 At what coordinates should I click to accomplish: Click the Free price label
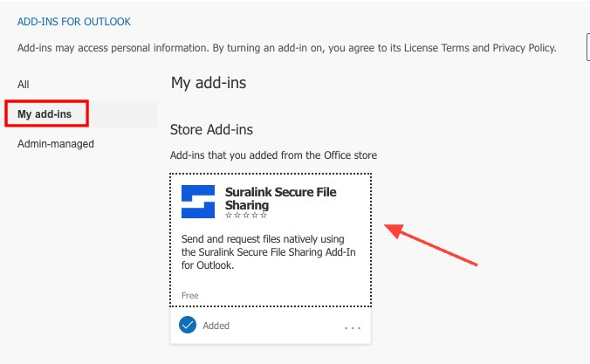pyautogui.click(x=189, y=296)
